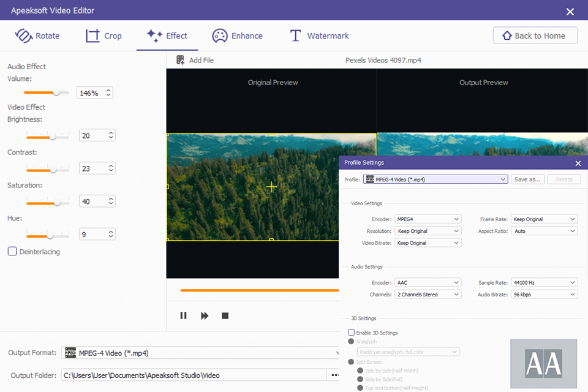Click the Saturation slider handle
Screen dimensions: 588x392
coord(57,203)
